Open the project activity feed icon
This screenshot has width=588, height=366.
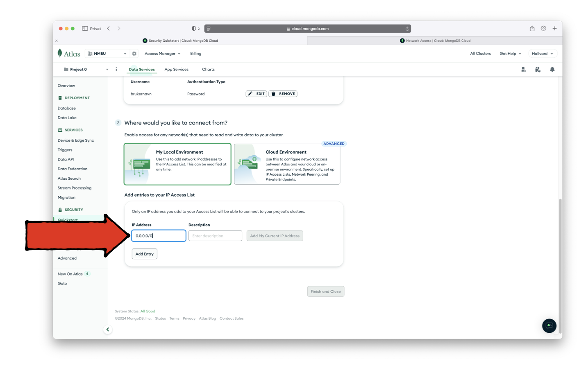pyautogui.click(x=538, y=70)
